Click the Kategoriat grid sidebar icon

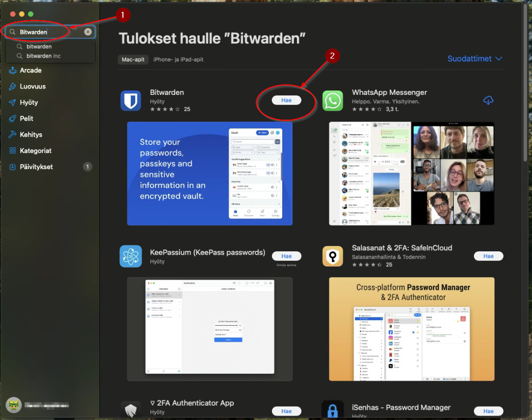coord(13,150)
